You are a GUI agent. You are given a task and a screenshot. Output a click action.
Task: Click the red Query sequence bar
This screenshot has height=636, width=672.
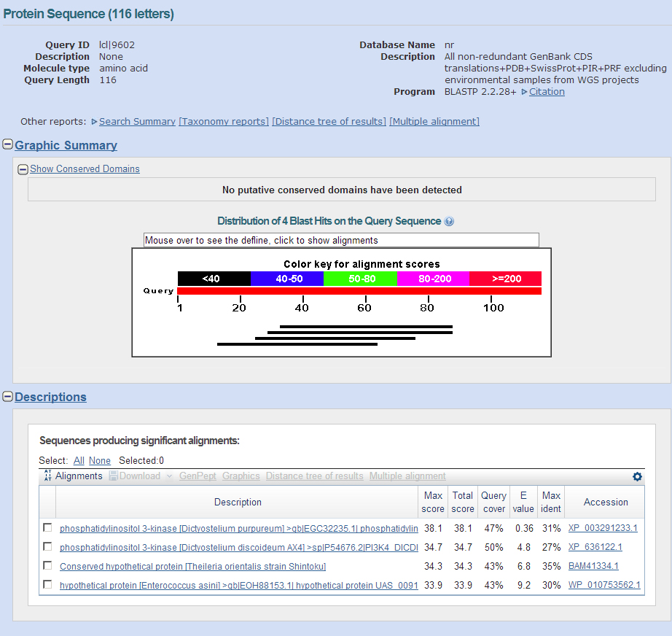[x=359, y=291]
